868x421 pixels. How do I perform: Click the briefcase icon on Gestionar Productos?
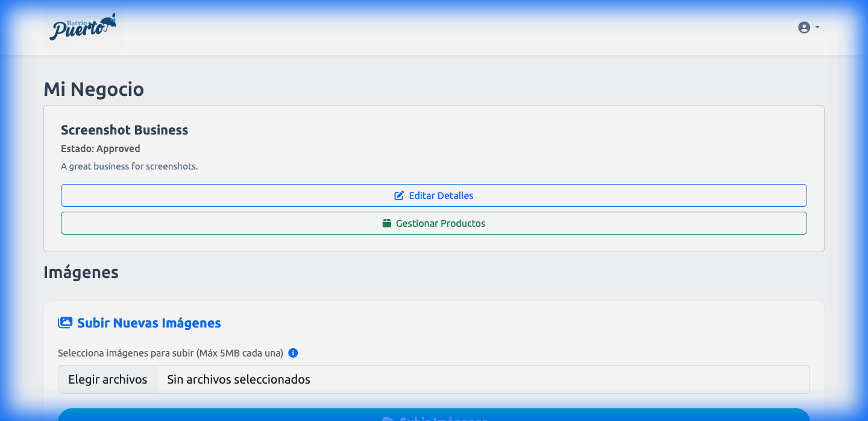point(386,223)
